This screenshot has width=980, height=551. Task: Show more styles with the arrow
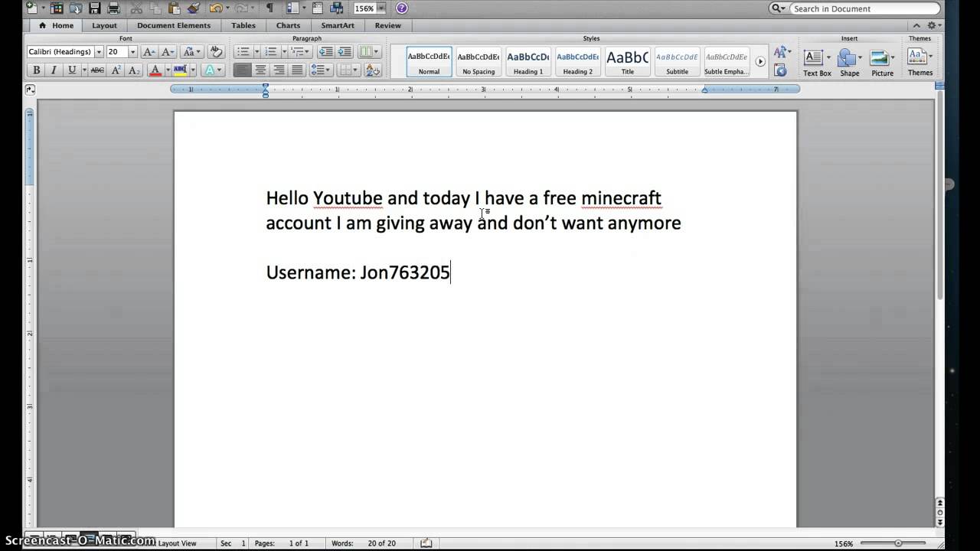click(760, 61)
